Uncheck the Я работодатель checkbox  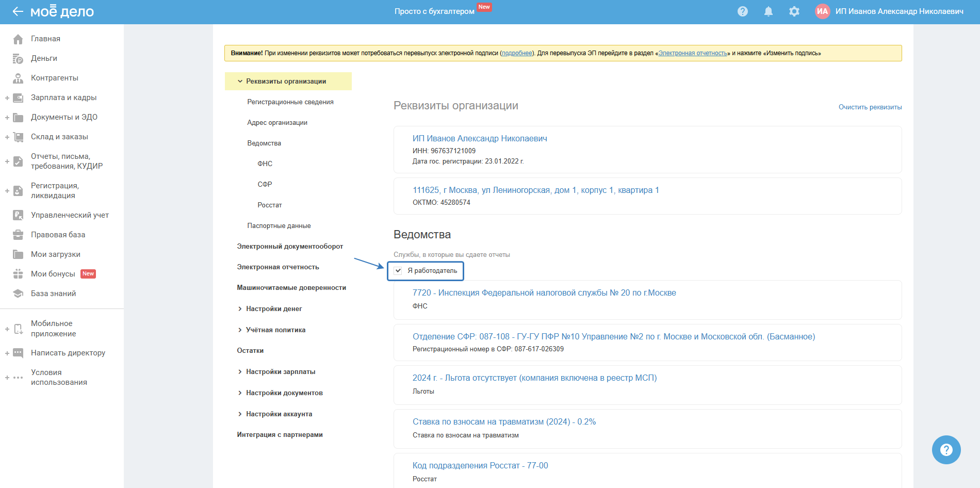click(x=398, y=271)
